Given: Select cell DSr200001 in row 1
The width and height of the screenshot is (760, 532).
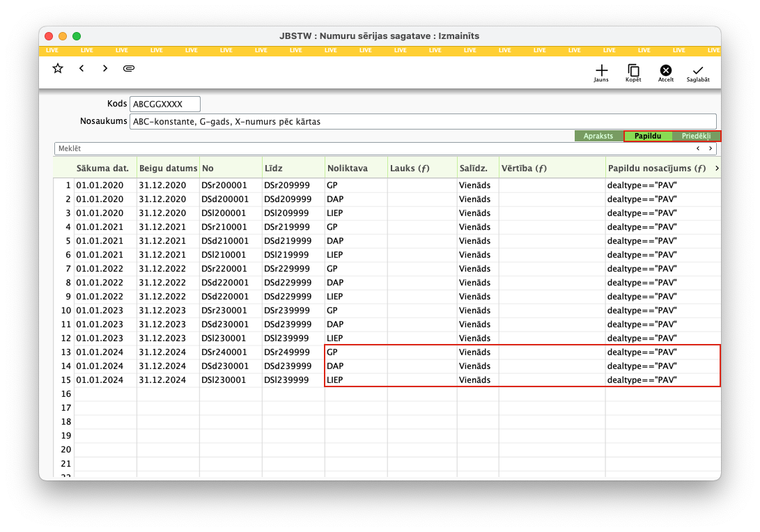Looking at the screenshot, I should [x=231, y=185].
